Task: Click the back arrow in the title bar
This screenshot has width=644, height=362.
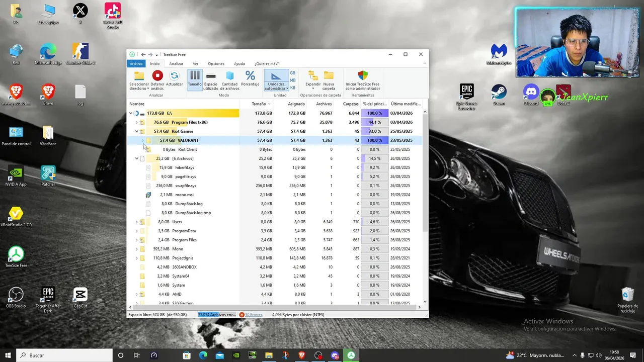Action: pos(143,54)
